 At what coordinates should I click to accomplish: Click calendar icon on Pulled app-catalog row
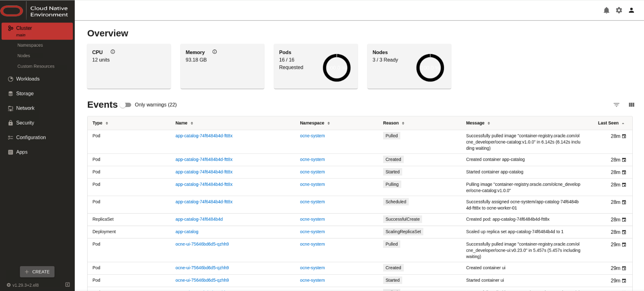click(624, 136)
